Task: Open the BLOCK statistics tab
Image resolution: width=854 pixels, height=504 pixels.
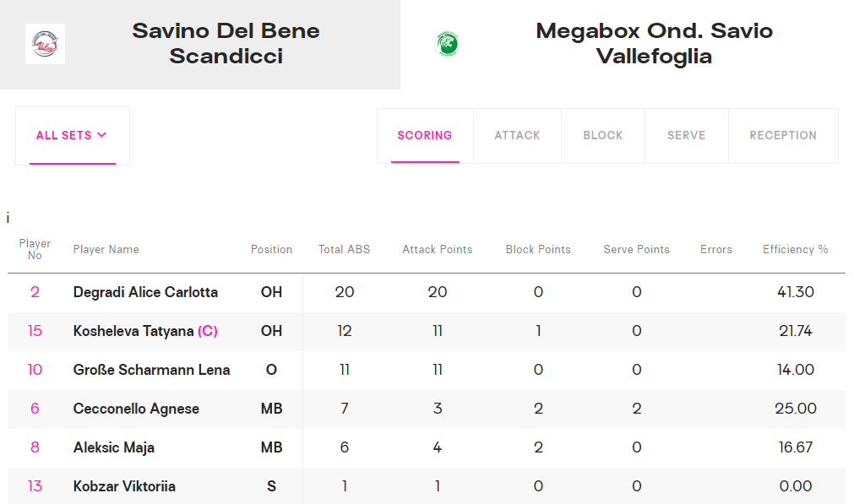Action: click(x=603, y=136)
